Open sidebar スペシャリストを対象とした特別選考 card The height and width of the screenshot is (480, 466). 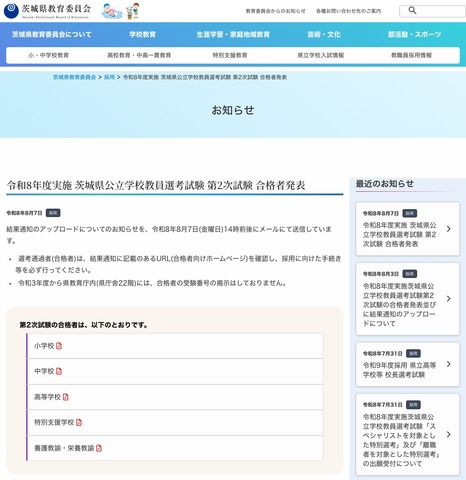(407, 434)
